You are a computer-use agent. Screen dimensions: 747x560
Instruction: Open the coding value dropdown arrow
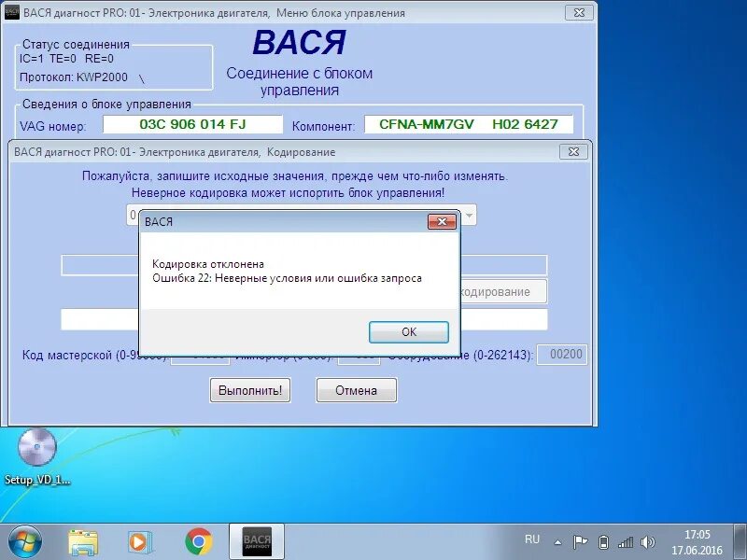pos(470,216)
